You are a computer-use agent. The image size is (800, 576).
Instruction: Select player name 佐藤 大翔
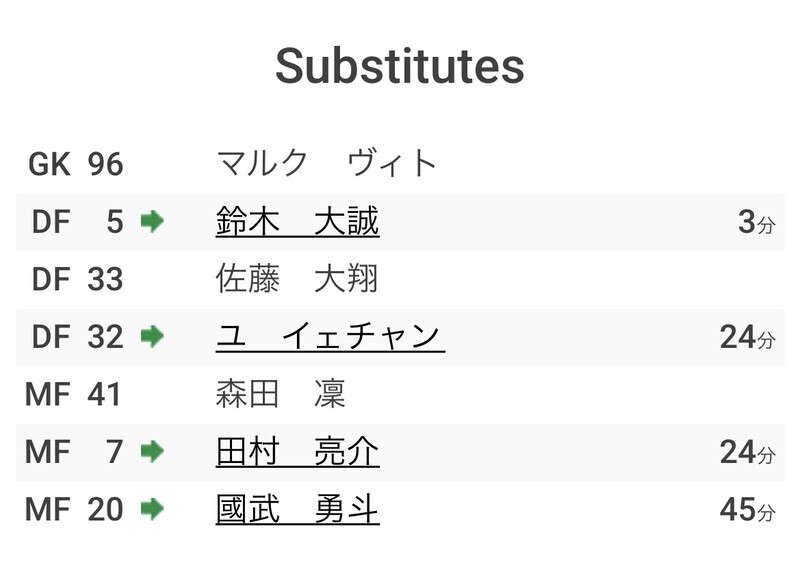[x=297, y=279]
